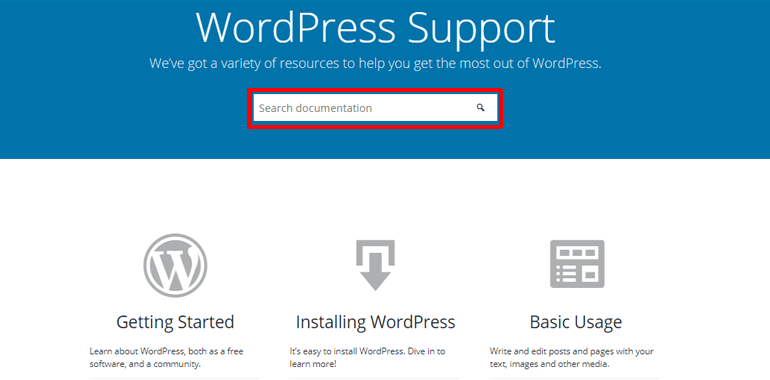Click the Search documentation input field
This screenshot has width=770, height=380.
pyautogui.click(x=375, y=108)
